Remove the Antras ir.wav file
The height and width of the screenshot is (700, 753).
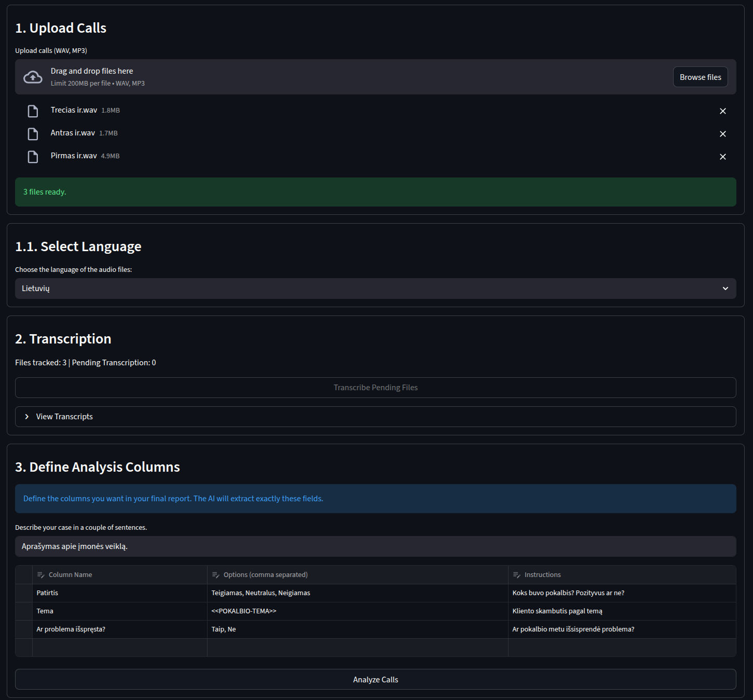pos(722,134)
